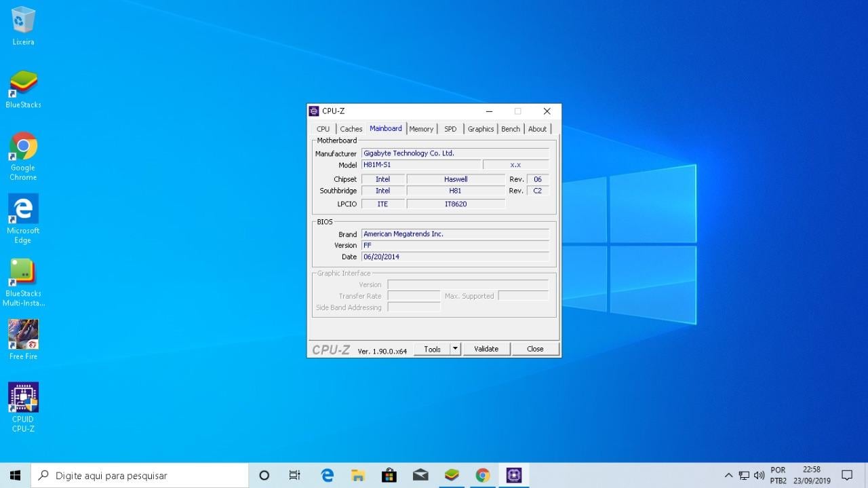
Task: Click the CPU-Z title bar app icon
Action: click(x=314, y=111)
